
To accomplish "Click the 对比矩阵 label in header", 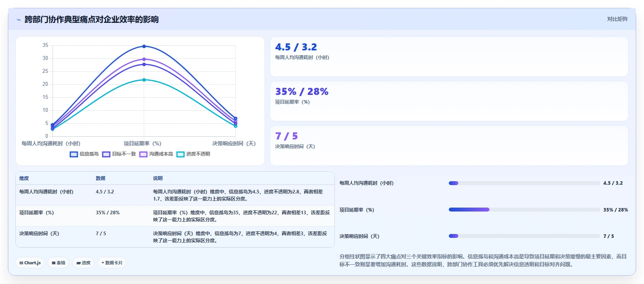I will tap(617, 19).
